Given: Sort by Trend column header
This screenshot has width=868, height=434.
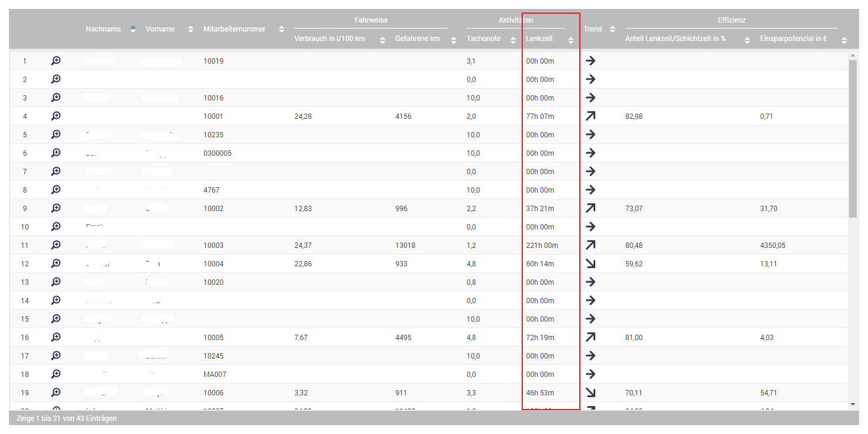Looking at the screenshot, I should click(x=593, y=29).
